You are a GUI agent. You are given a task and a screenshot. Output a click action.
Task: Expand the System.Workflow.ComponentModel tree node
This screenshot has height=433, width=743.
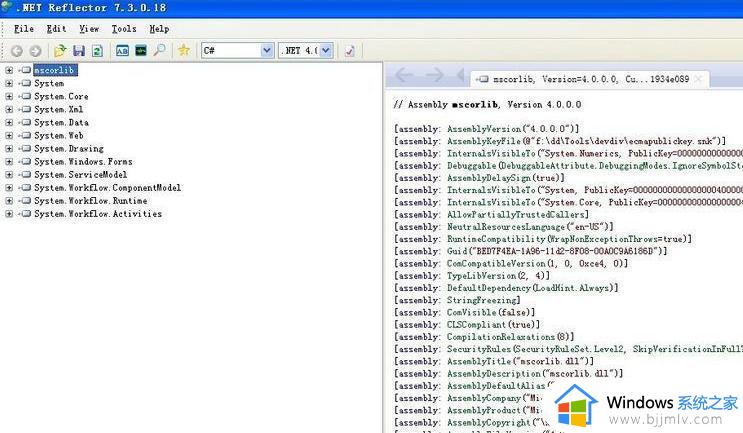pyautogui.click(x=9, y=188)
